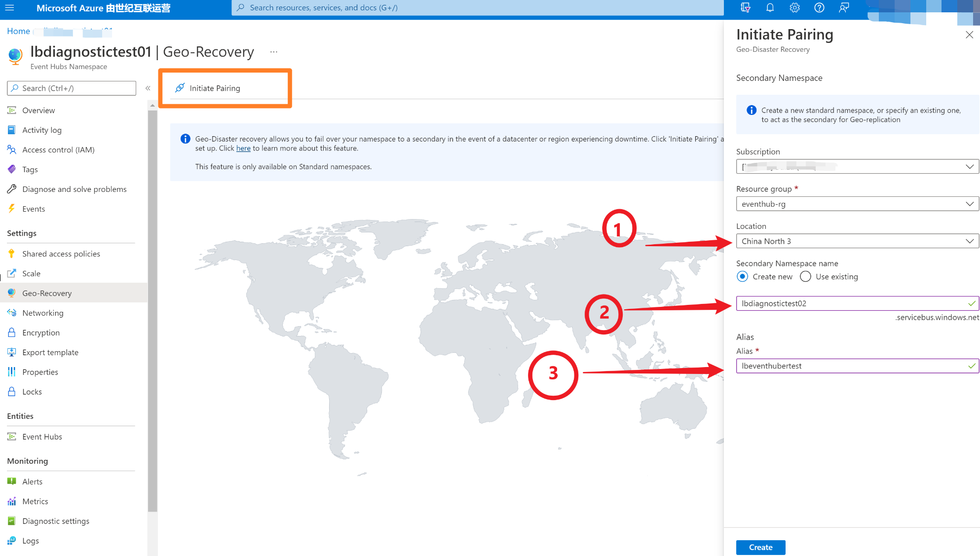Click the ellipsis more options icon
Viewport: 980px width, 556px height.
274,52
